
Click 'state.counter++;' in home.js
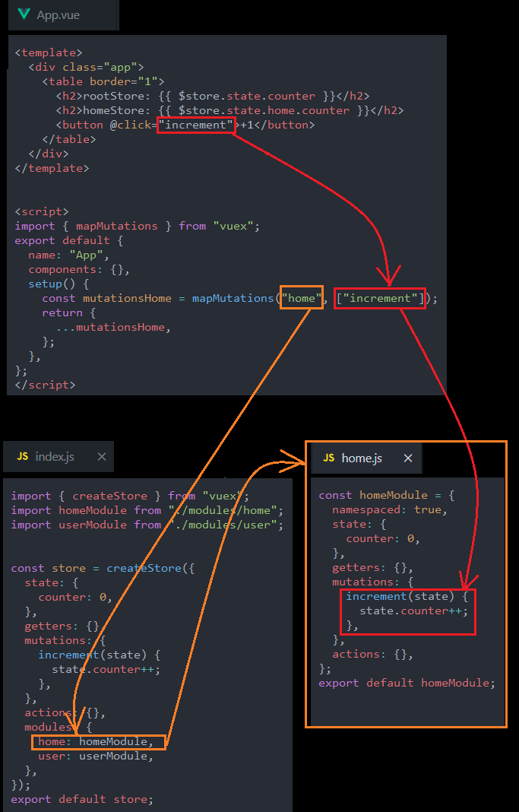coord(414,611)
